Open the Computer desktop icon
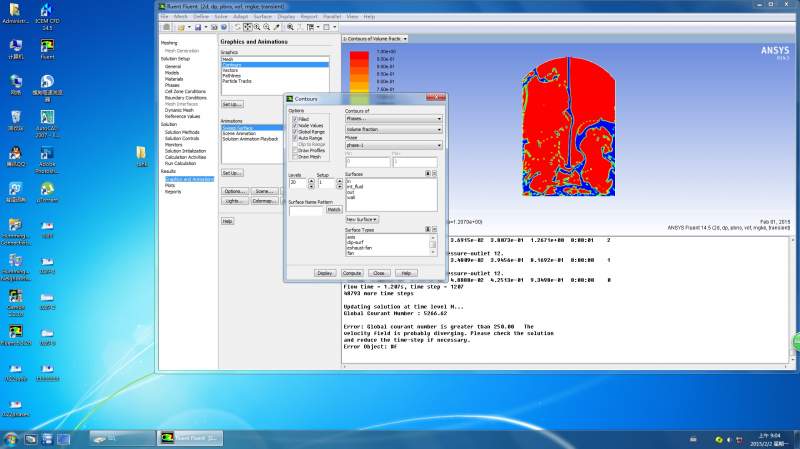 pyautogui.click(x=15, y=50)
